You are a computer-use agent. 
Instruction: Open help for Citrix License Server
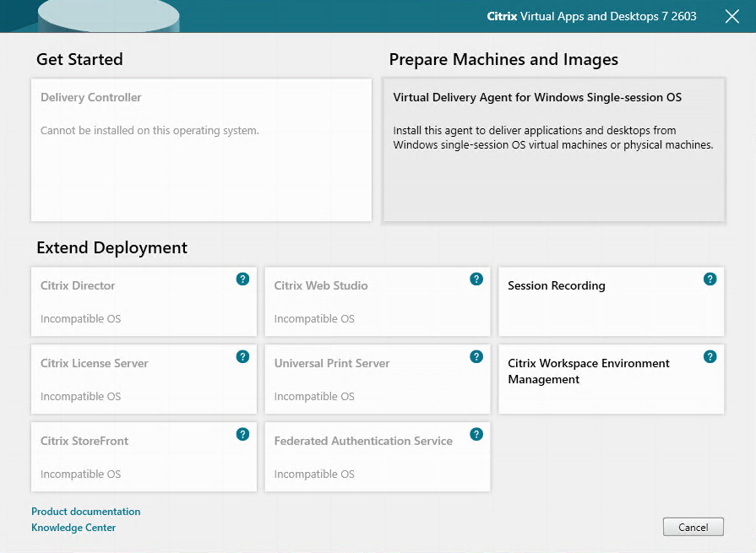pos(242,356)
